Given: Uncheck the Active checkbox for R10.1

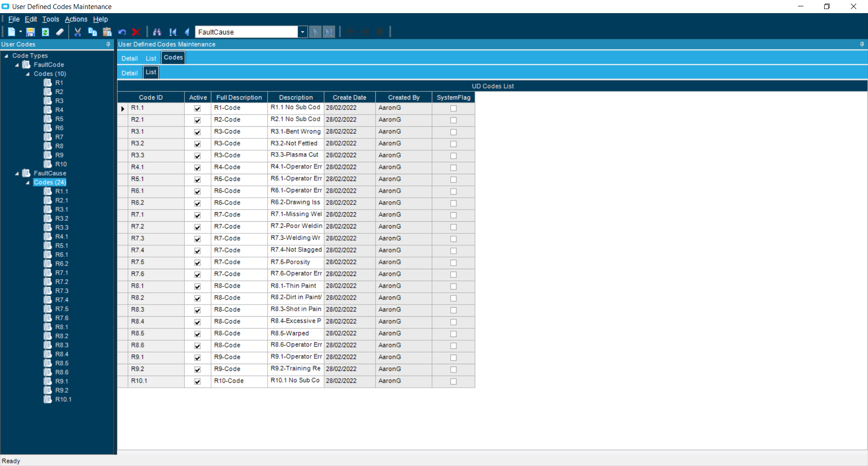Looking at the screenshot, I should coord(198,381).
